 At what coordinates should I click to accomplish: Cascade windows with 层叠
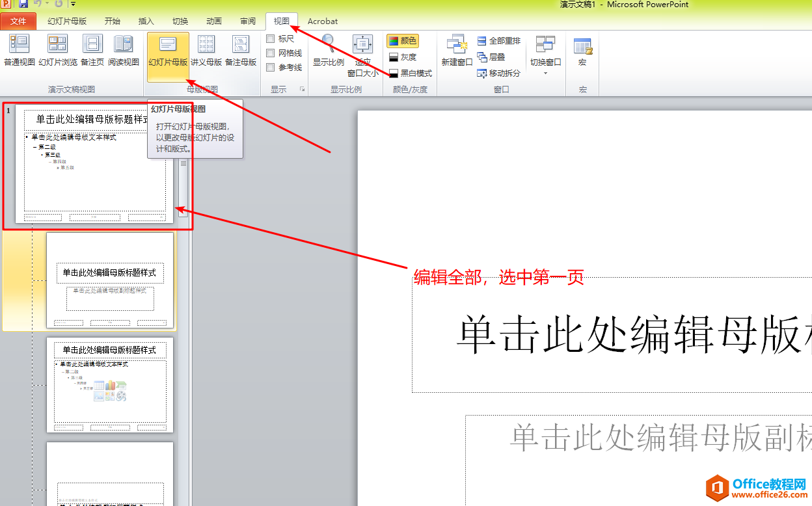pos(491,57)
